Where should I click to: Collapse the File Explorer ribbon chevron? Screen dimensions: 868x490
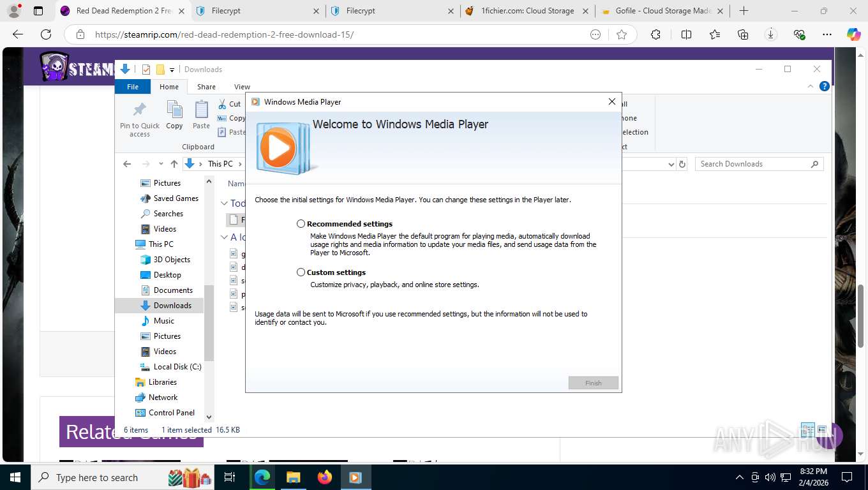(811, 86)
